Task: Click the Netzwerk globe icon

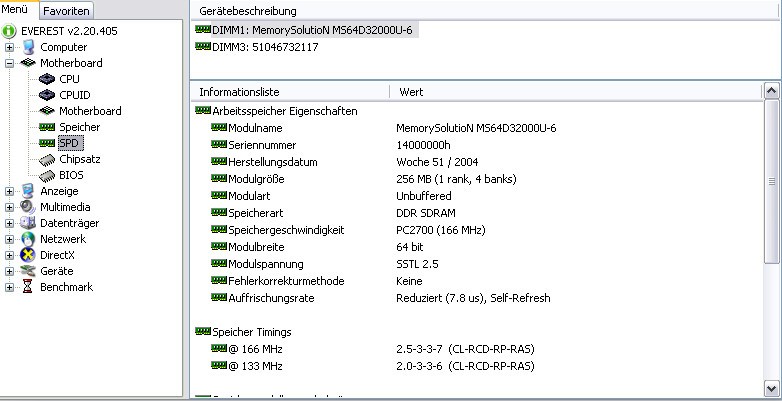Action: pyautogui.click(x=28, y=239)
